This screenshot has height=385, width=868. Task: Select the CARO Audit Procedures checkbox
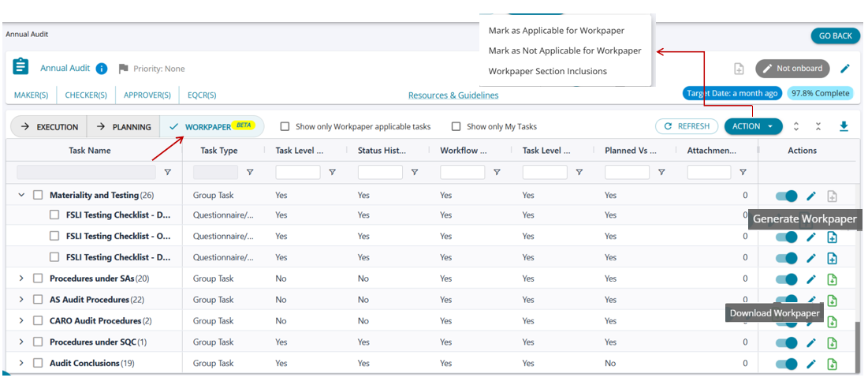pyautogui.click(x=38, y=321)
